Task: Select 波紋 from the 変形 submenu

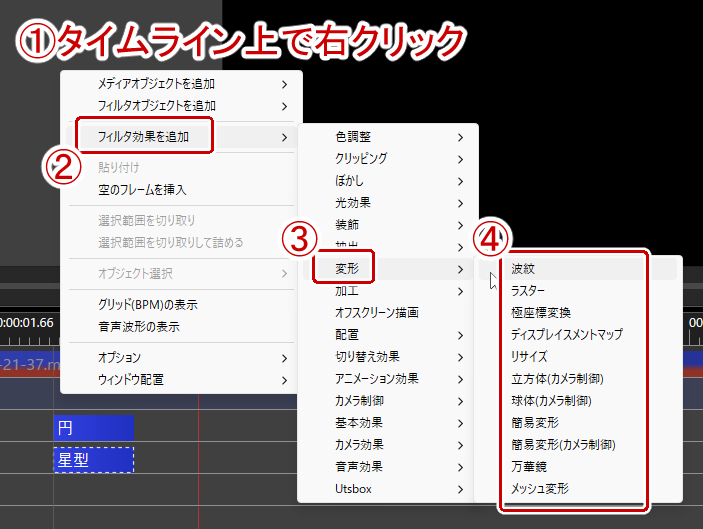Action: (577, 269)
